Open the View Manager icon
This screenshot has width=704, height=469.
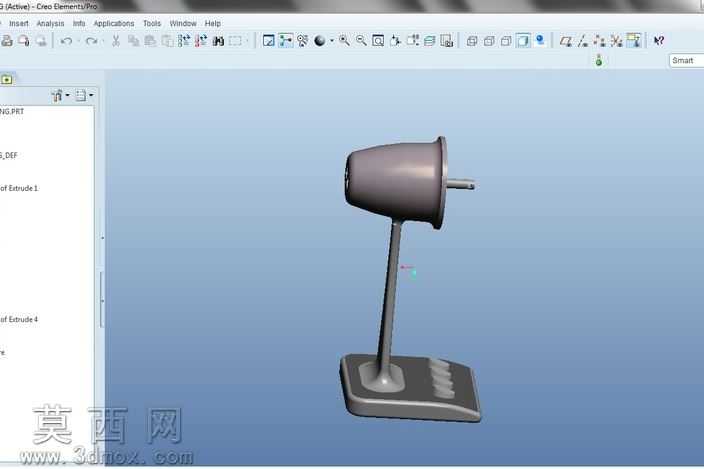click(x=447, y=41)
